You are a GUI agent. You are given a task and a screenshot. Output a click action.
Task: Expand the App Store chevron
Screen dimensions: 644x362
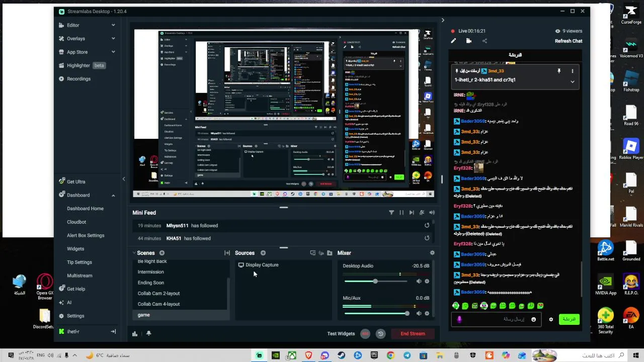pyautogui.click(x=113, y=52)
